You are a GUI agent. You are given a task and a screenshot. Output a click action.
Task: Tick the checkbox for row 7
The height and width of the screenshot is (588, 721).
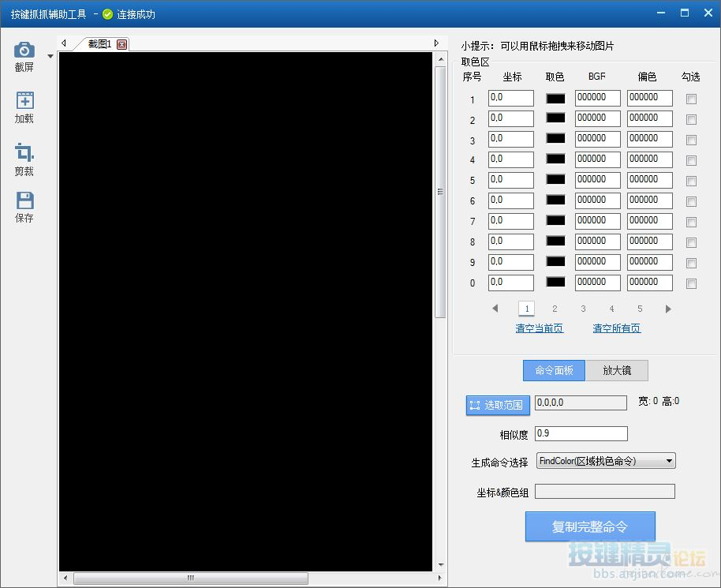pyautogui.click(x=691, y=223)
